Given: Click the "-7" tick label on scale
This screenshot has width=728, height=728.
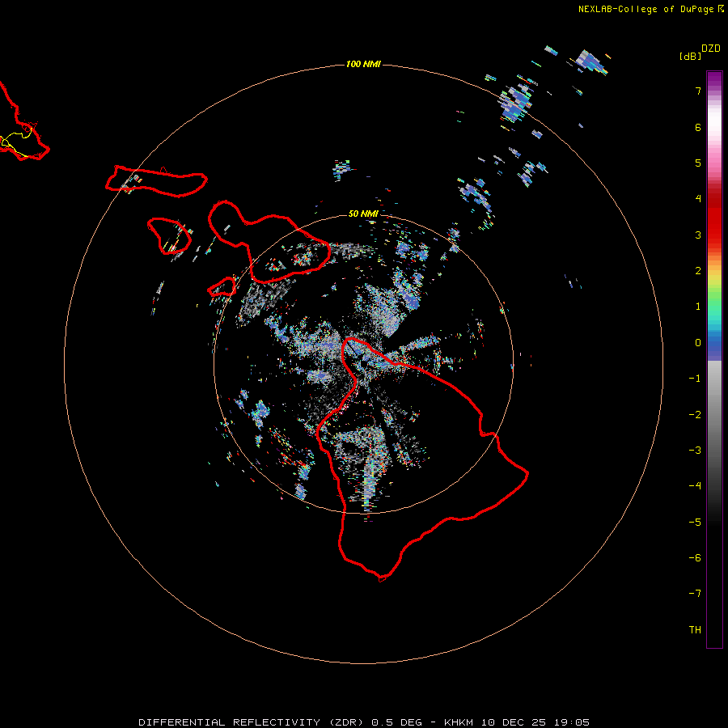Looking at the screenshot, I should point(695,594).
